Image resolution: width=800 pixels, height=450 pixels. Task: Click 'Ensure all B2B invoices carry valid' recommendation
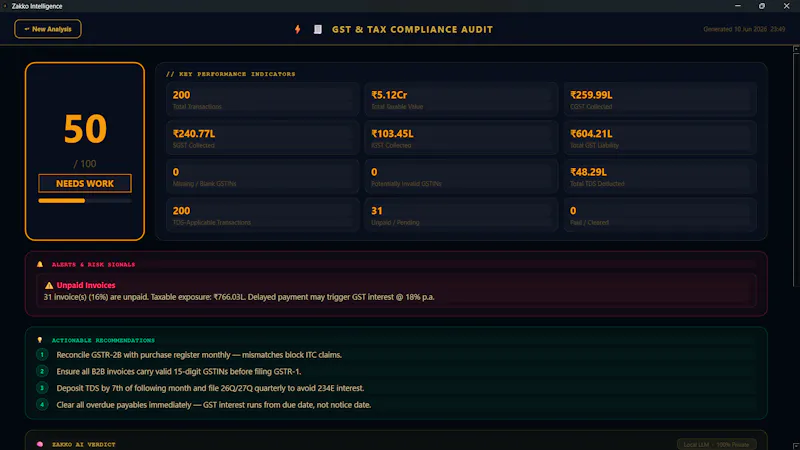[x=179, y=371]
